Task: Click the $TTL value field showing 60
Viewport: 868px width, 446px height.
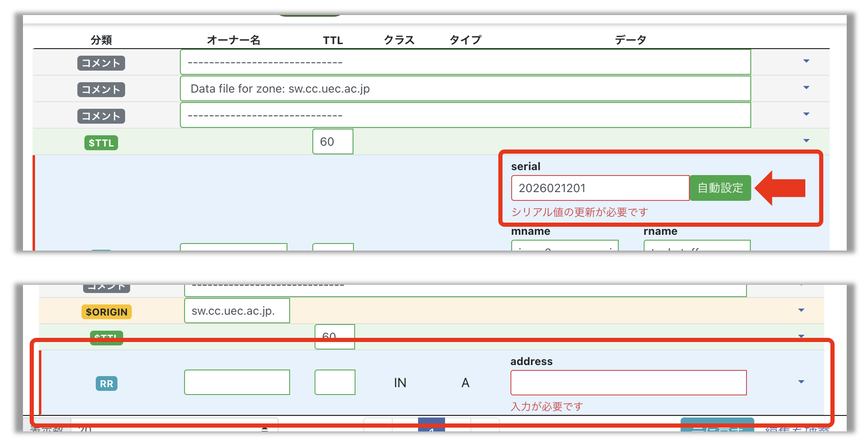Action: [x=332, y=142]
